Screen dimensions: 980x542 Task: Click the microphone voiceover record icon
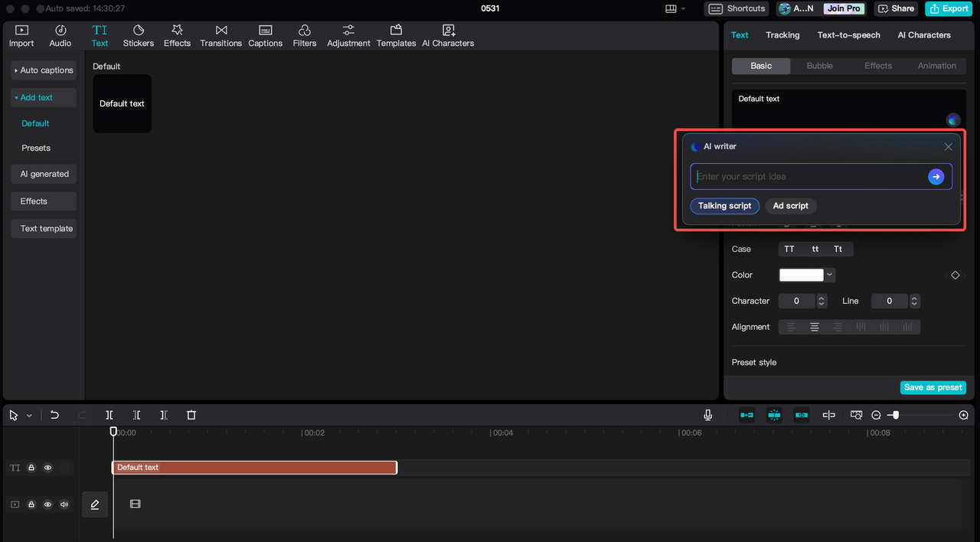708,415
